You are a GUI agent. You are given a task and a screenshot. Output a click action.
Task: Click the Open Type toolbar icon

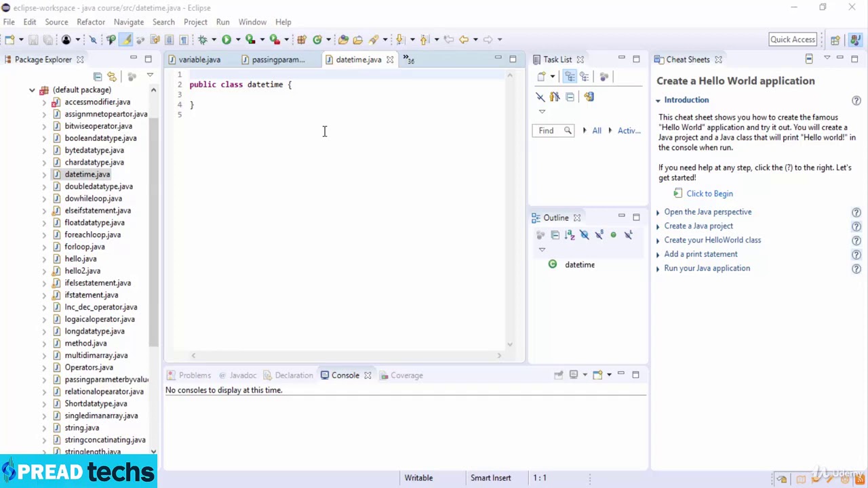click(343, 39)
